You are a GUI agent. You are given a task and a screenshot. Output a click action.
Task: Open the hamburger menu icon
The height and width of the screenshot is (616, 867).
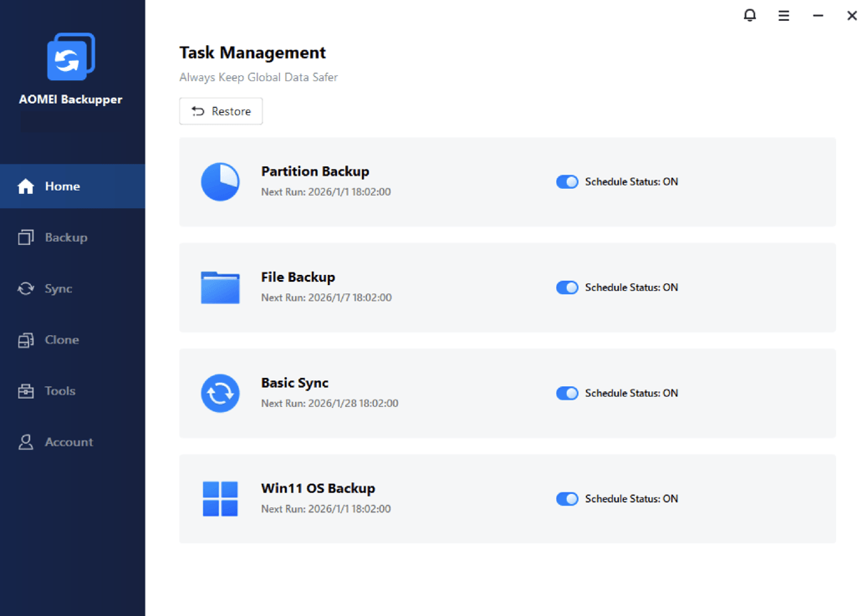coord(783,16)
